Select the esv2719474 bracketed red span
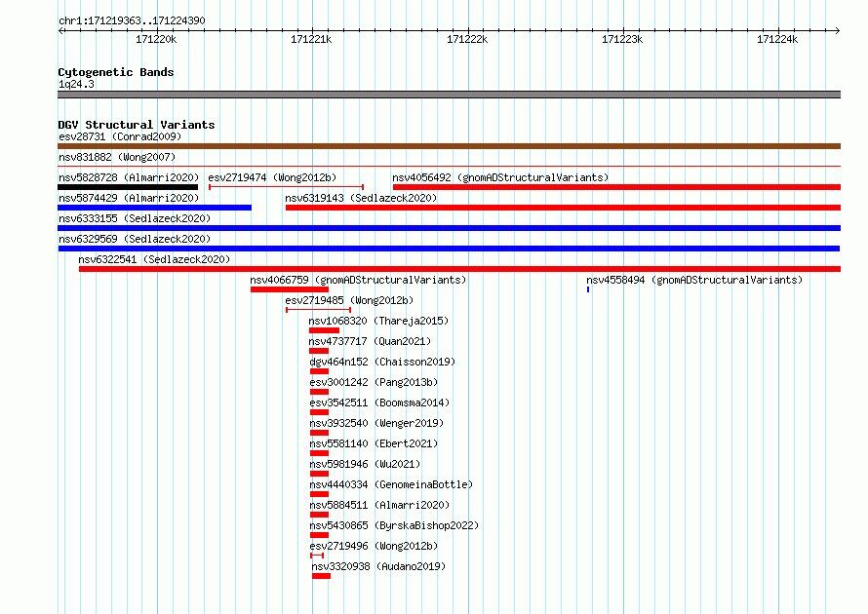The width and height of the screenshot is (868, 614). (286, 187)
